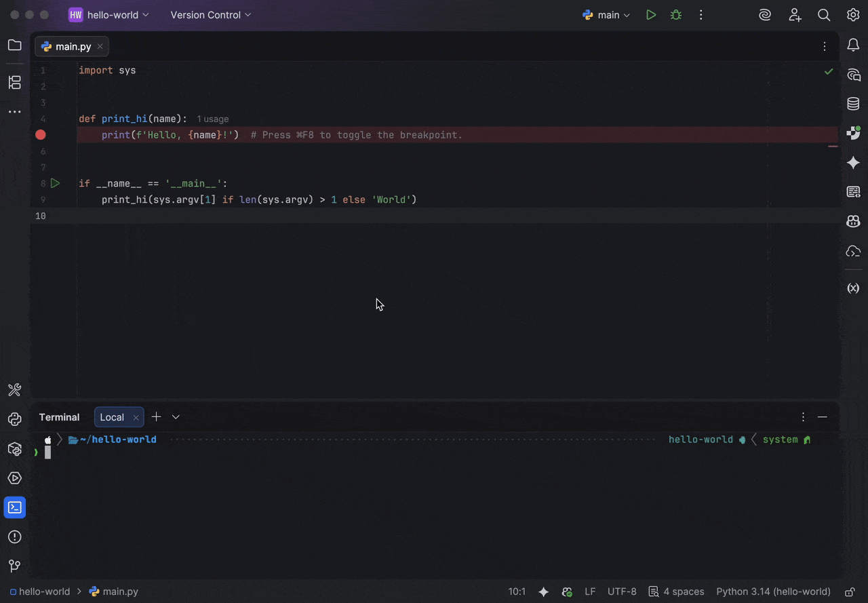The image size is (868, 603).
Task: Open the UTF-8 encoding selector
Action: click(622, 591)
